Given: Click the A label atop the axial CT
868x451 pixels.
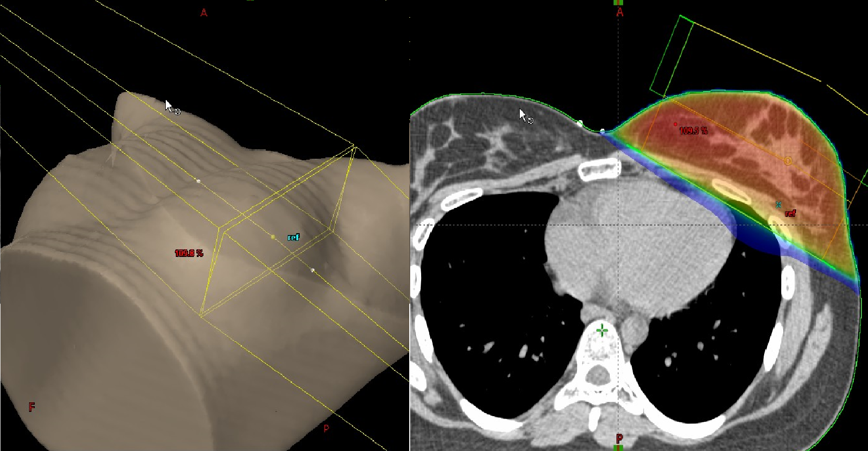Looking at the screenshot, I should click(620, 12).
